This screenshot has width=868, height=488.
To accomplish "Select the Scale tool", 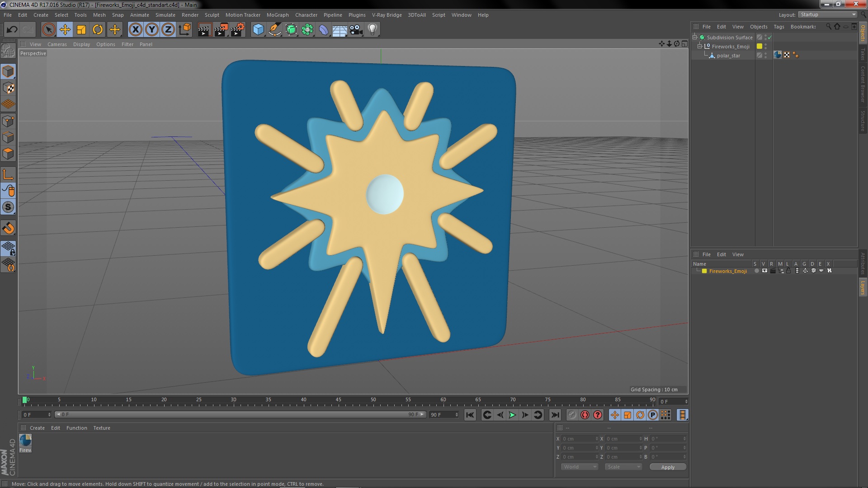I will pos(81,30).
